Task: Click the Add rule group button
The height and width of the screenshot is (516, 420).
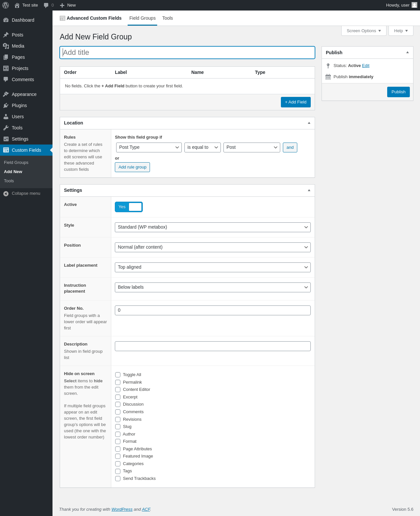Action: [132, 167]
